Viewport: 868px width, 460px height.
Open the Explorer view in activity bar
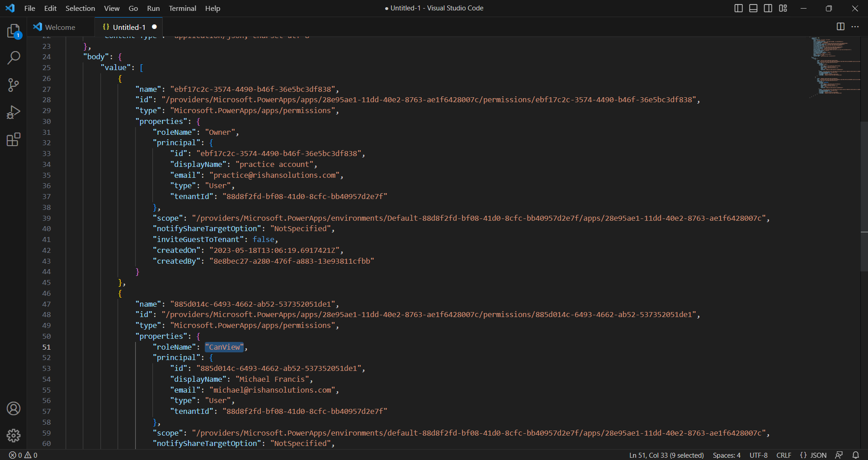[x=14, y=31]
